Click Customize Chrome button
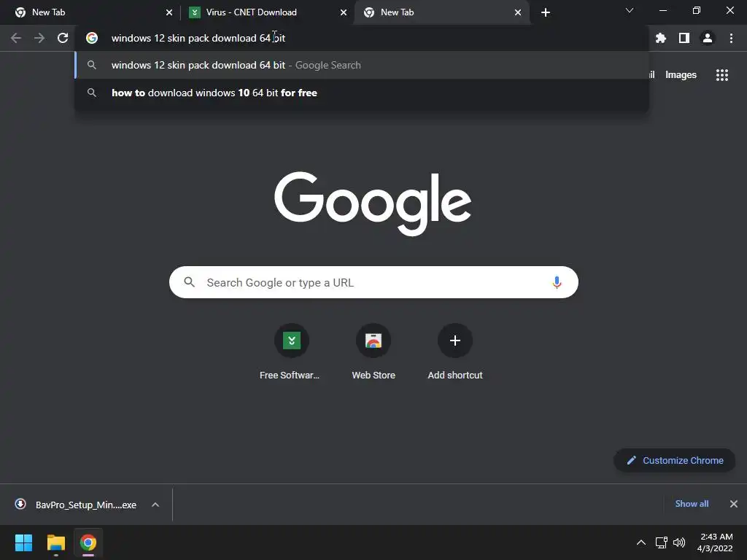The height and width of the screenshot is (560, 747). (675, 461)
